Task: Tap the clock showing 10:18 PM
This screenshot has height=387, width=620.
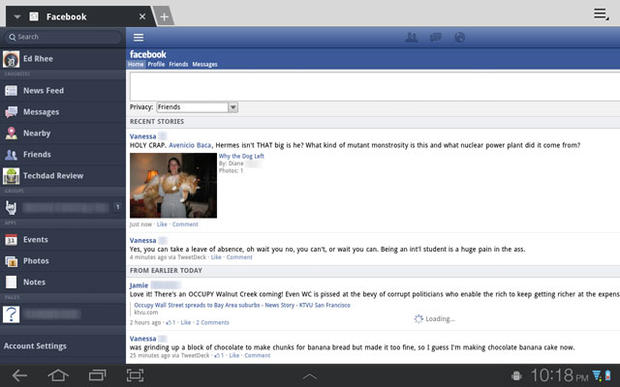Action: tap(559, 375)
